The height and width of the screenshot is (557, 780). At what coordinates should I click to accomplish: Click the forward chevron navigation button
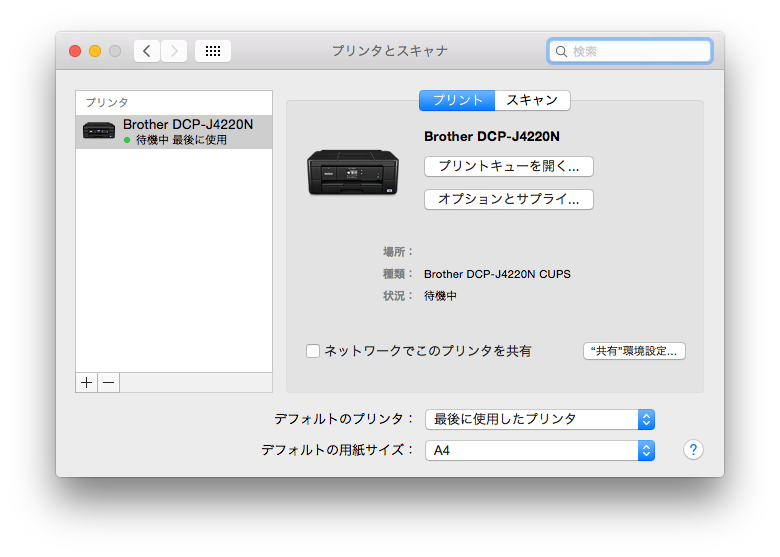[x=174, y=51]
